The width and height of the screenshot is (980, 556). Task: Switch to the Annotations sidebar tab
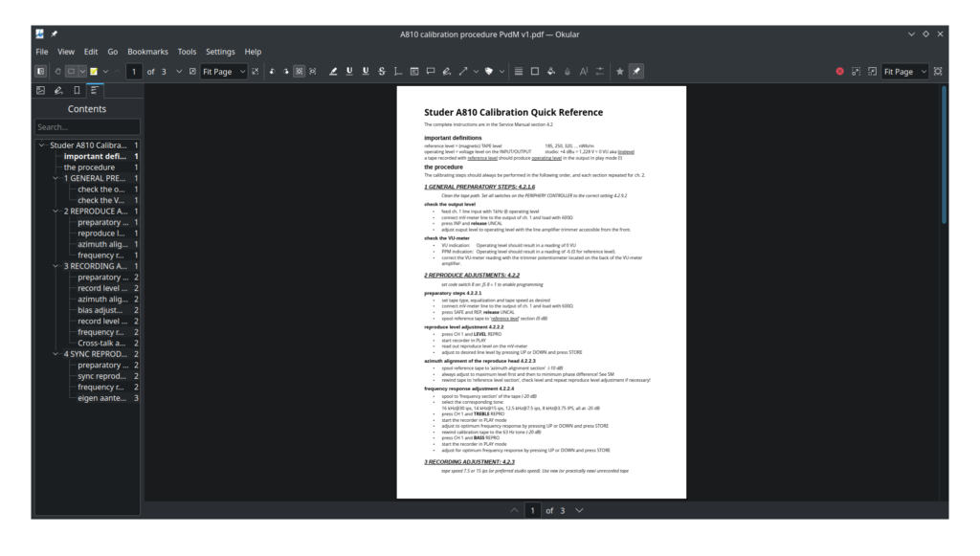click(x=58, y=91)
